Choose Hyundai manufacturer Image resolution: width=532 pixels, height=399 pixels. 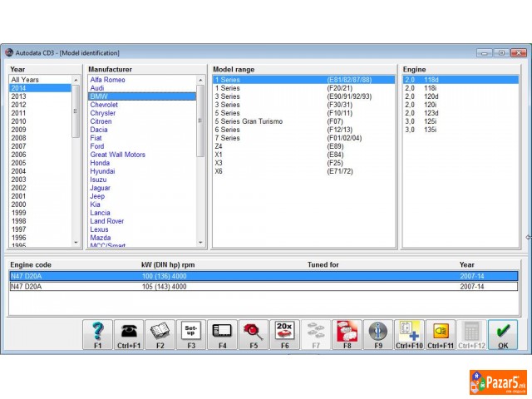[142, 171]
